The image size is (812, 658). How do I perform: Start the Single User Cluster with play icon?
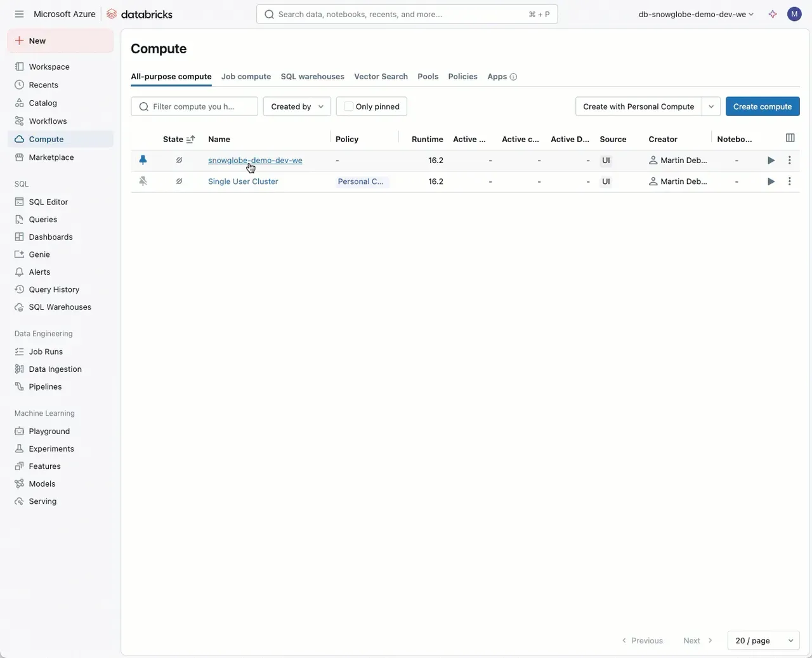(771, 181)
